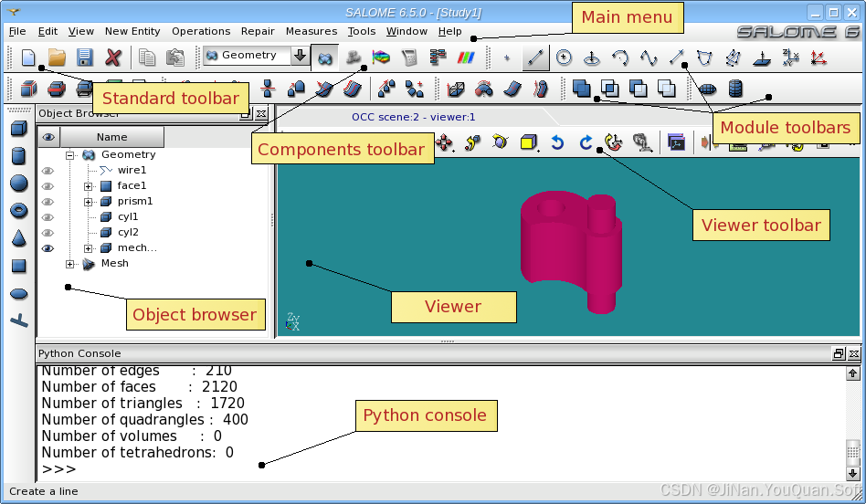Click the red X close study icon
This screenshot has width=866, height=504.
click(x=113, y=58)
